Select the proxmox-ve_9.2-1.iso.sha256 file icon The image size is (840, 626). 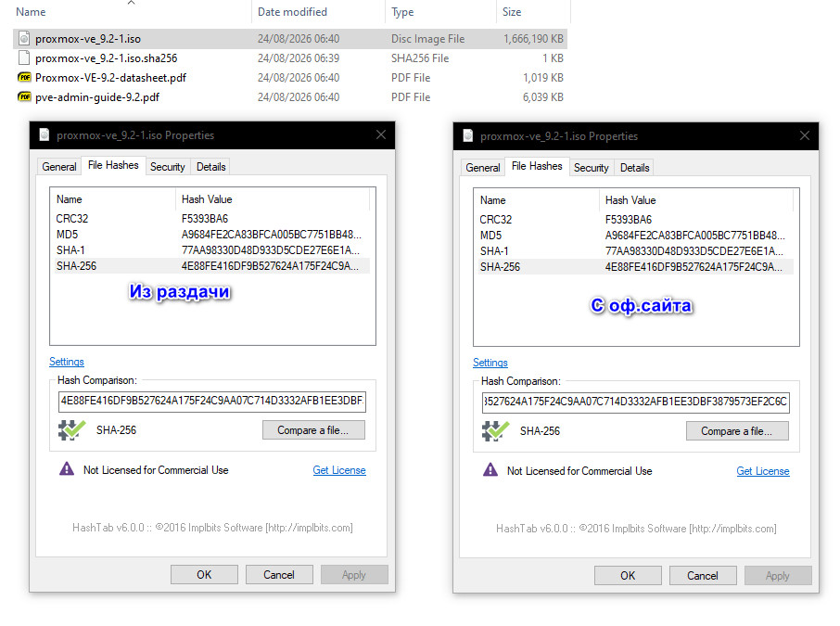(x=23, y=57)
